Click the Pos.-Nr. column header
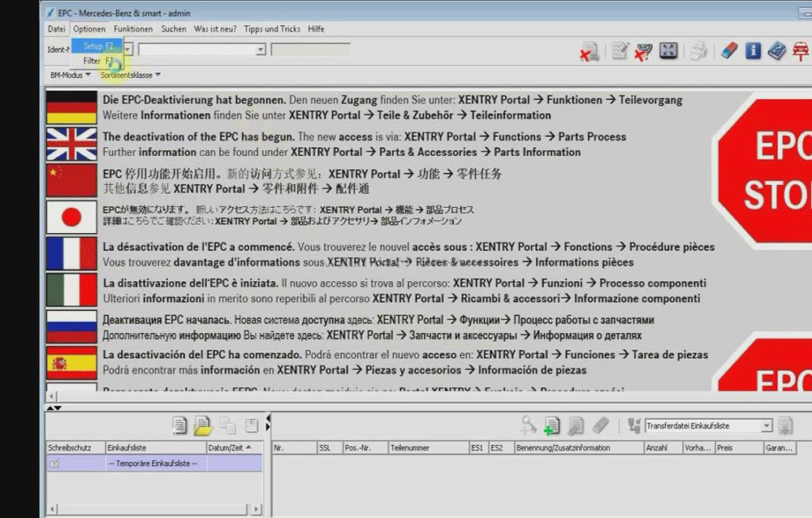 click(365, 448)
